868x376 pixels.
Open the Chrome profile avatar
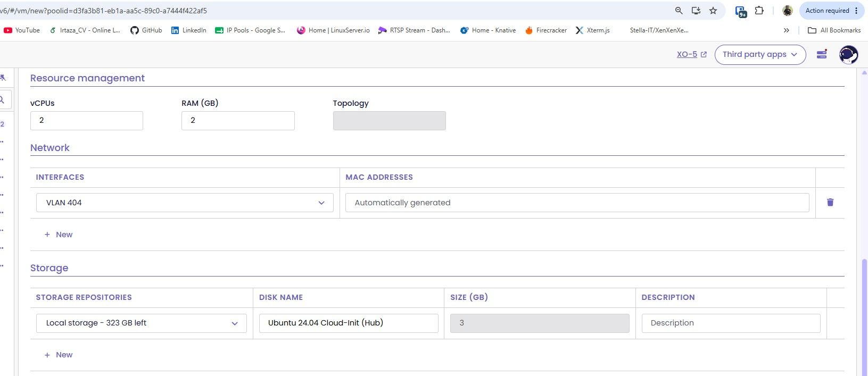click(788, 11)
